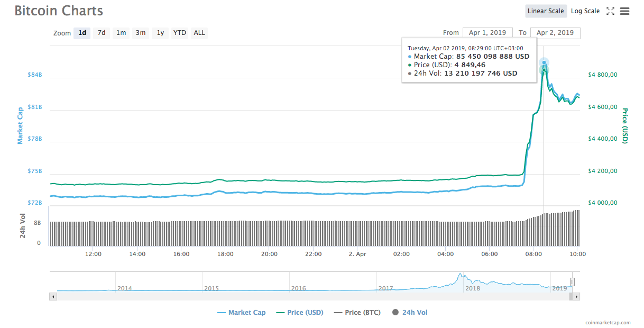Click the navigator right scroll arrow
This screenshot has height=328, width=644.
coord(576,297)
